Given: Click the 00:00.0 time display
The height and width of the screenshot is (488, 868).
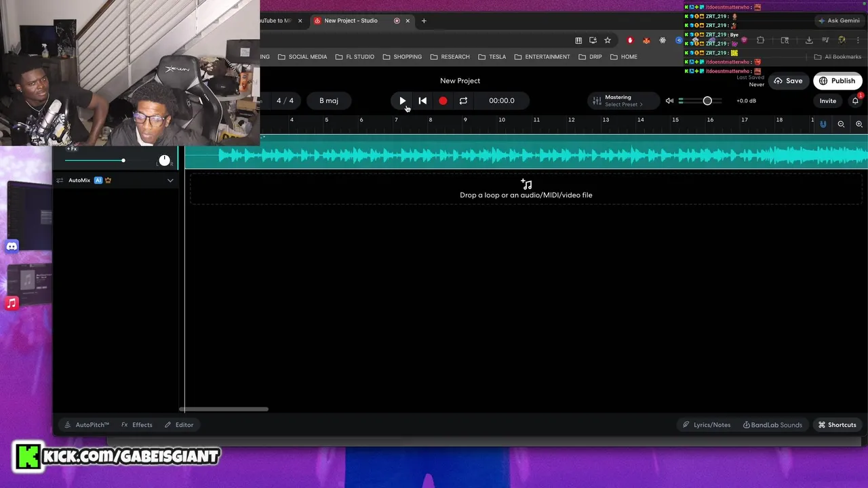Looking at the screenshot, I should (502, 100).
